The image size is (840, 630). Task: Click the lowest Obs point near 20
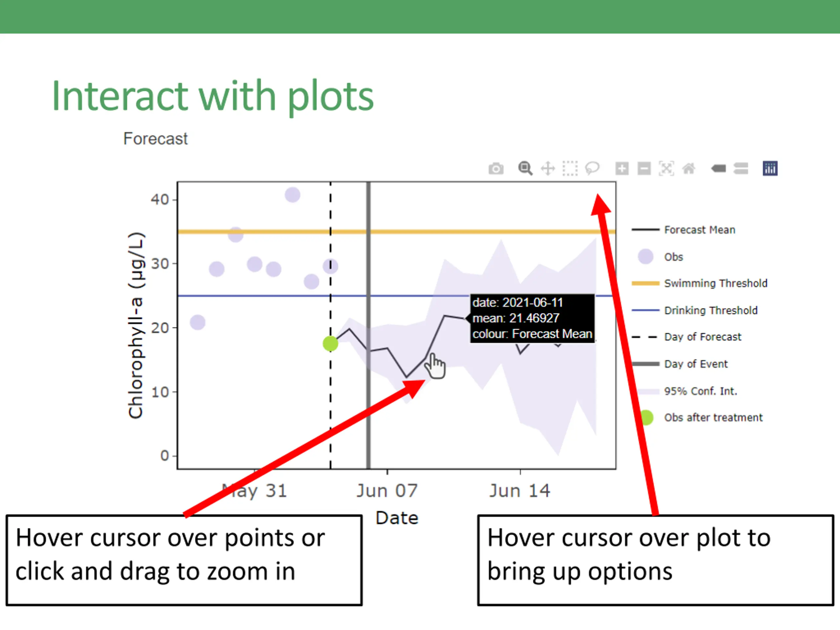coord(198,323)
